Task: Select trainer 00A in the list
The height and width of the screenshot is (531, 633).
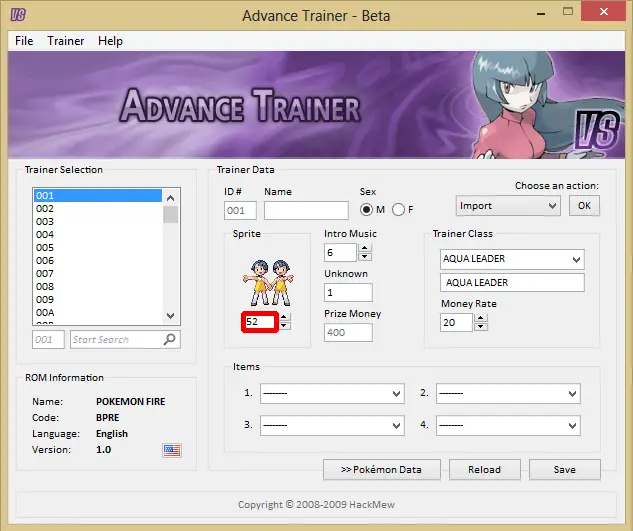Action: 98,312
